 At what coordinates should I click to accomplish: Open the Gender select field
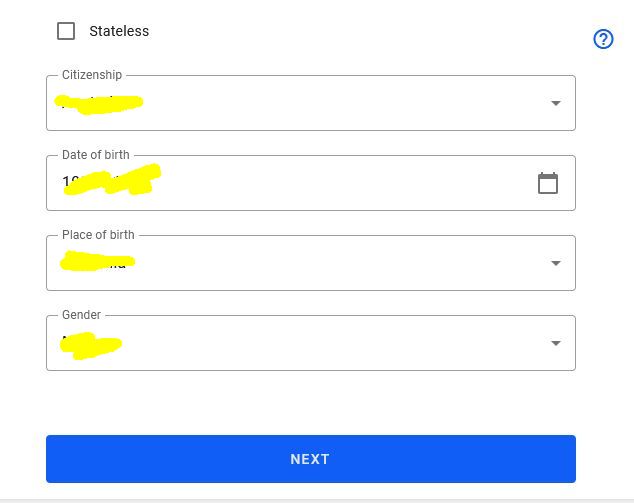point(311,343)
